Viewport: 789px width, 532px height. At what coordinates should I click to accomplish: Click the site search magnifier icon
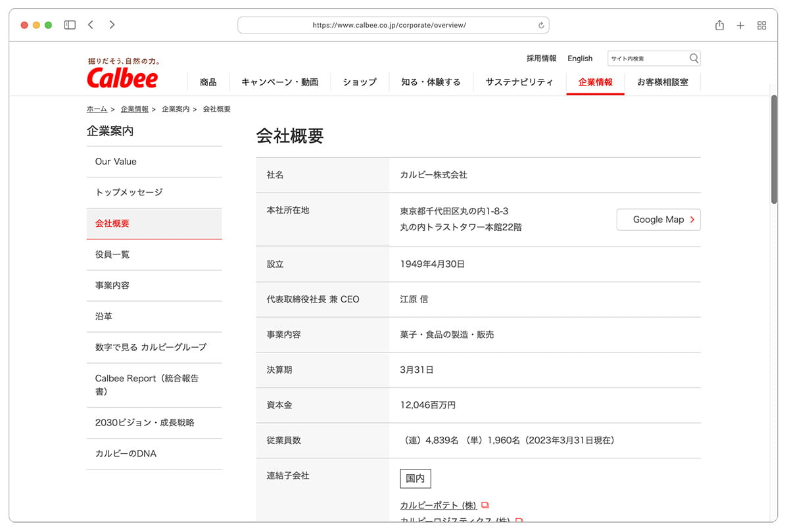[x=693, y=58]
